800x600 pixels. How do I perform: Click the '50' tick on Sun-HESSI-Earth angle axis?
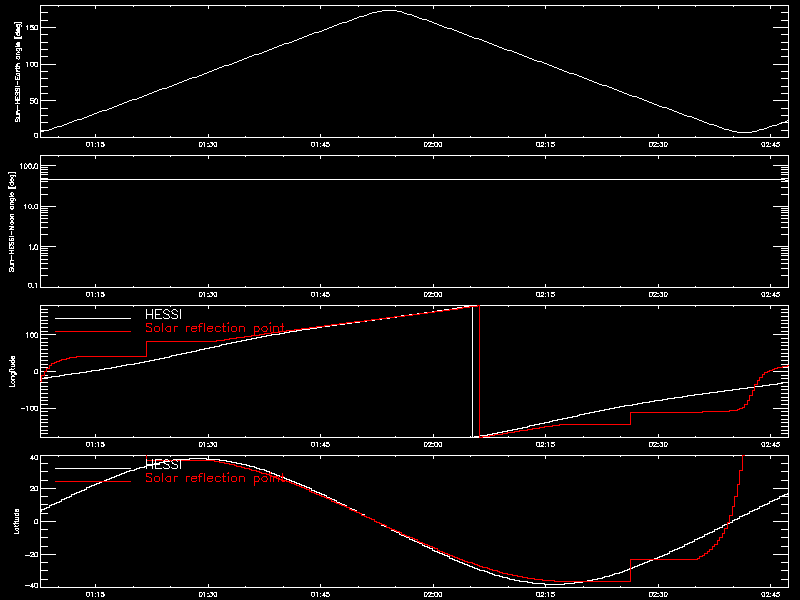coord(34,101)
